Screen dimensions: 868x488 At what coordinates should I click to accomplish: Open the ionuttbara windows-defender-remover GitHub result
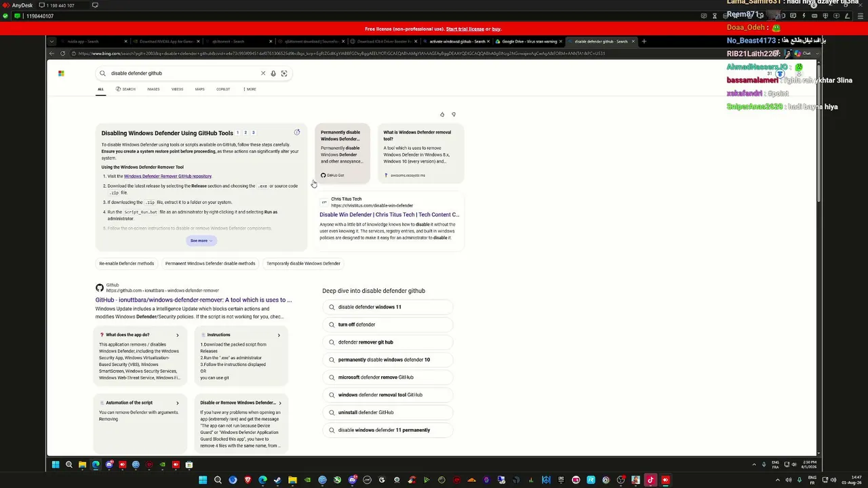coord(193,300)
